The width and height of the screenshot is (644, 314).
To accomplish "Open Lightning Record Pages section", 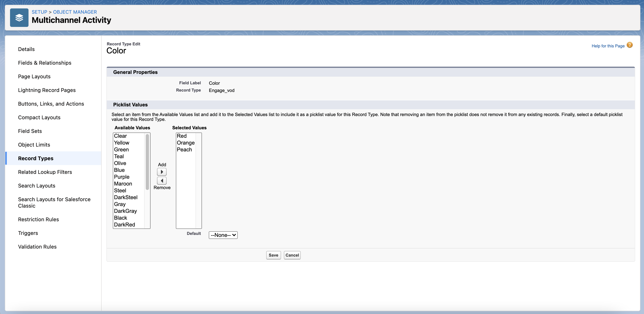I will [x=47, y=90].
